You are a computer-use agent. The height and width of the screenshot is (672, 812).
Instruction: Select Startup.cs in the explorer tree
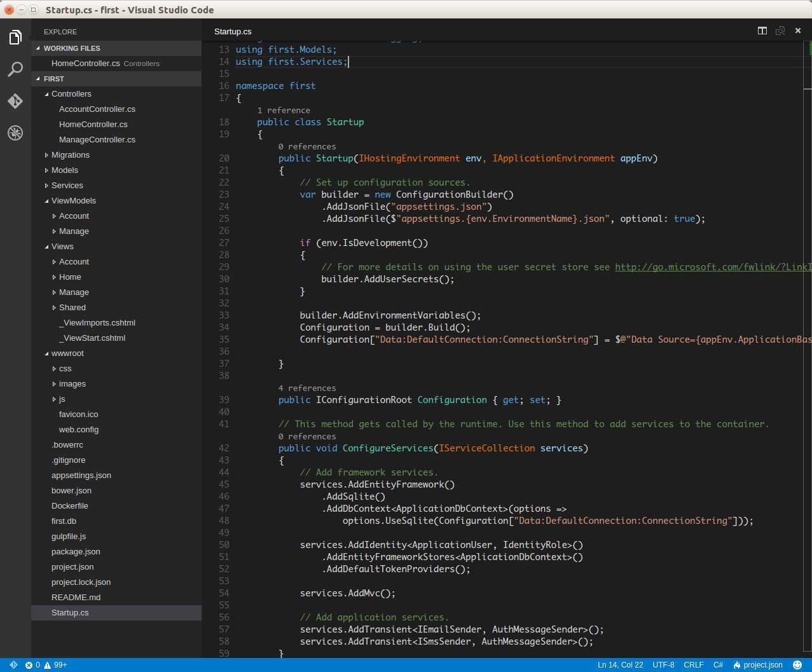[x=116, y=613]
